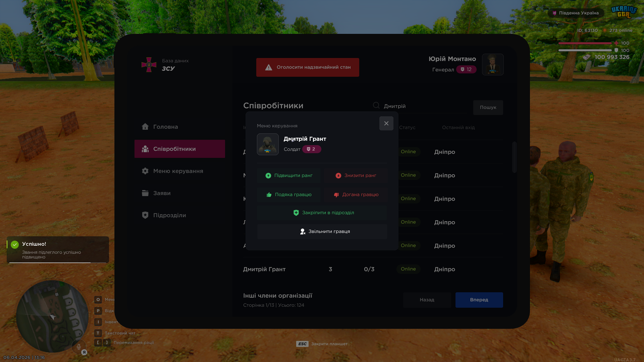Image resolution: width=644 pixels, height=362 pixels.
Task: Click Звільнити гравця button
Action: coord(322,231)
